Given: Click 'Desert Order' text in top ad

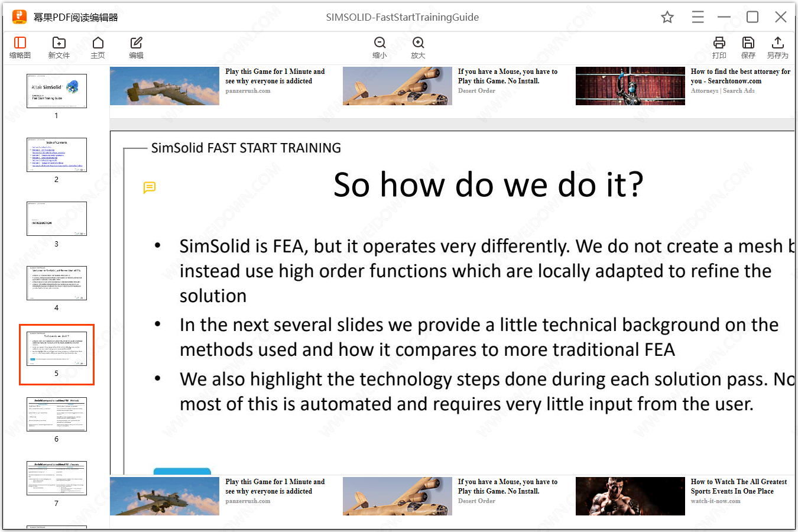Looking at the screenshot, I should (476, 91).
